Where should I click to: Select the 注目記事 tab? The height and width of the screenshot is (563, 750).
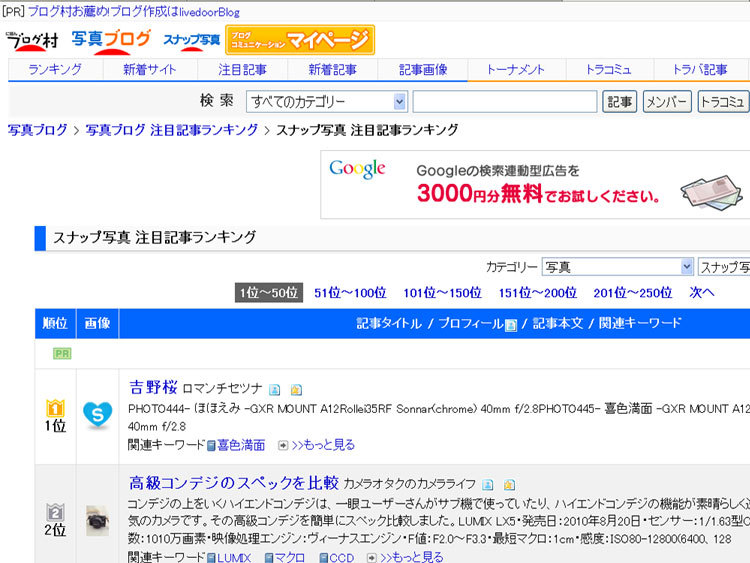pyautogui.click(x=242, y=70)
